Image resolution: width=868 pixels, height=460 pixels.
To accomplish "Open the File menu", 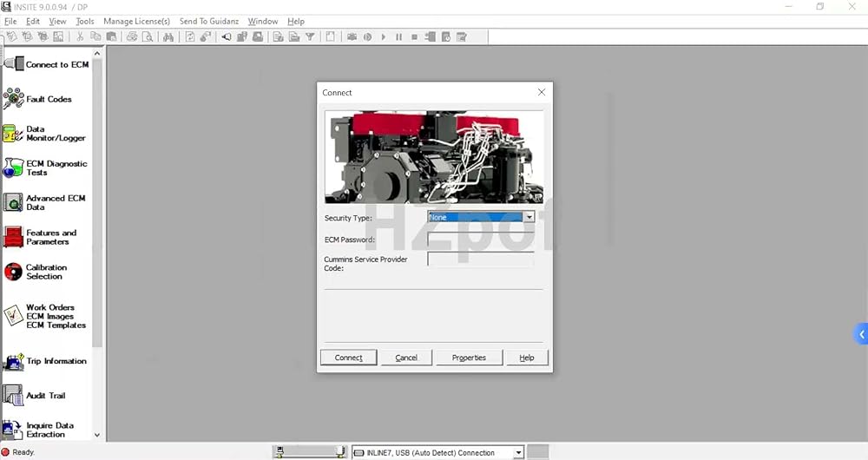I will (x=10, y=21).
